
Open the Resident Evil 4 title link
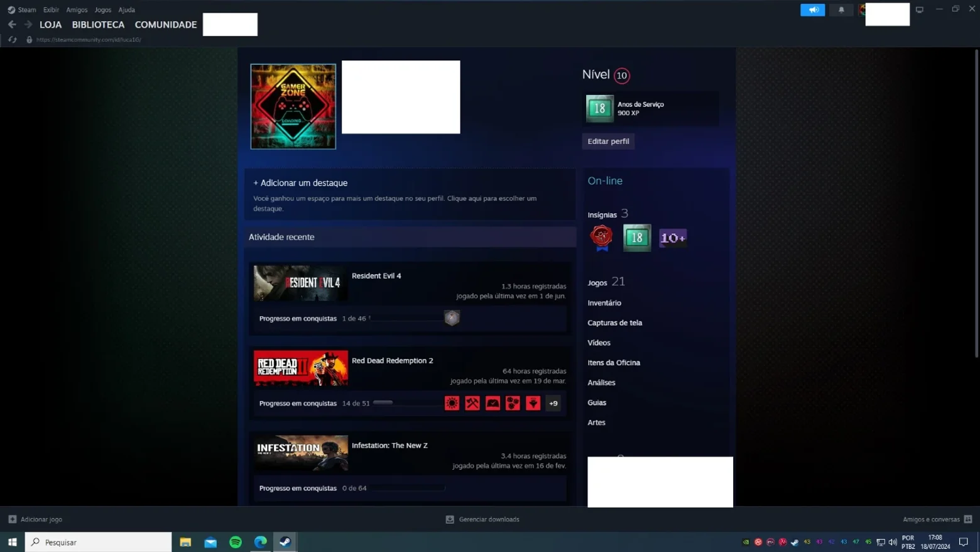coord(376,276)
